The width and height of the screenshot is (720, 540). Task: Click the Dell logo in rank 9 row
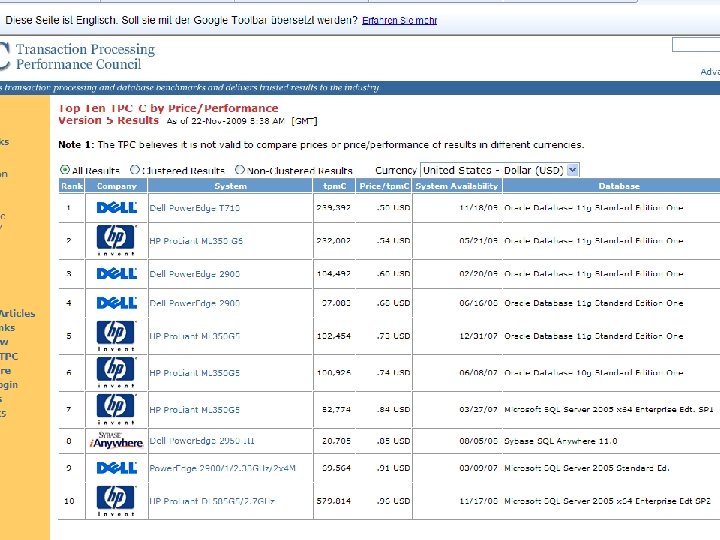117,468
